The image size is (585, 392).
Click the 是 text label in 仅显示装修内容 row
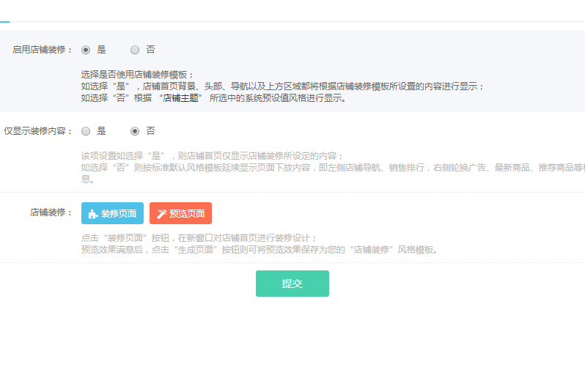101,131
